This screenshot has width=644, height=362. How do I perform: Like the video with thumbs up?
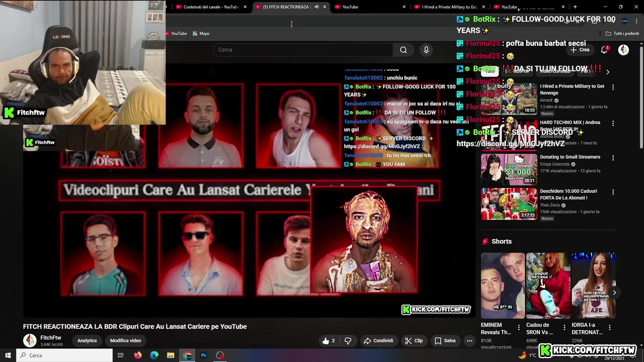click(x=329, y=341)
